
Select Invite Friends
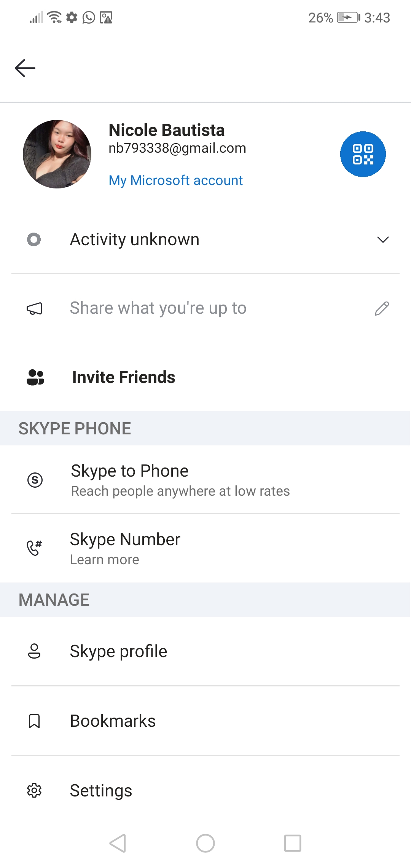tap(124, 377)
